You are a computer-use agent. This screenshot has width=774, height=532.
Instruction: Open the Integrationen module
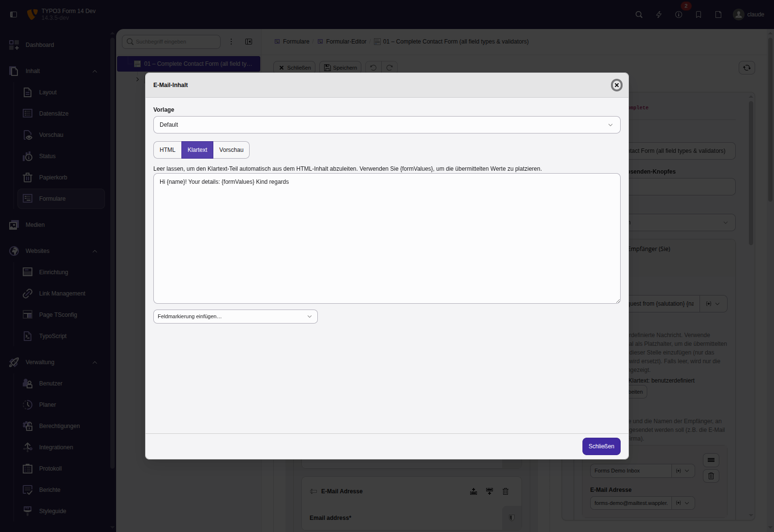(x=61, y=447)
